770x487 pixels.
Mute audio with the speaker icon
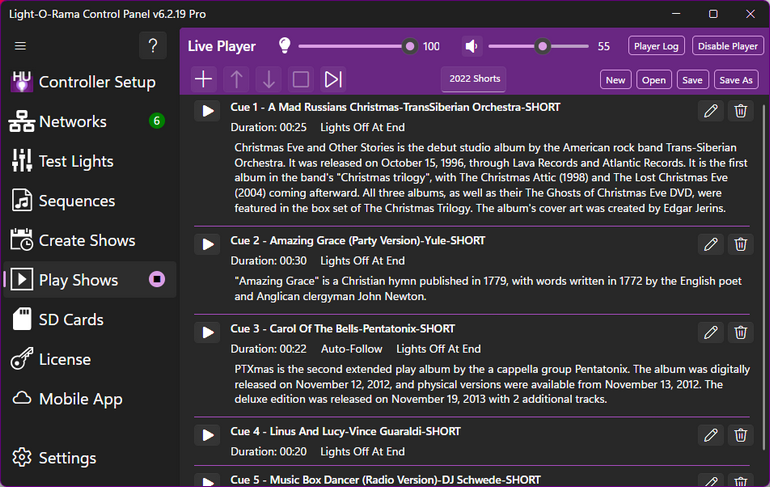pos(471,46)
